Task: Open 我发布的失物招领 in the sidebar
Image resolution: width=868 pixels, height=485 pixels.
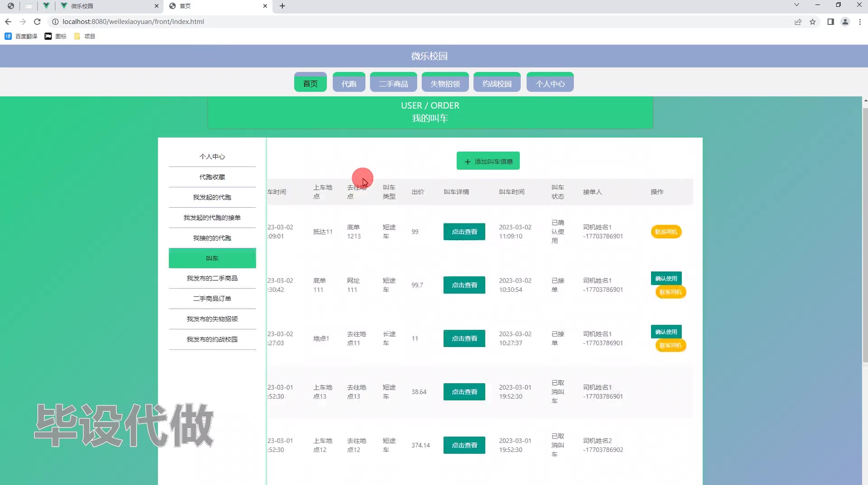Action: tap(212, 319)
